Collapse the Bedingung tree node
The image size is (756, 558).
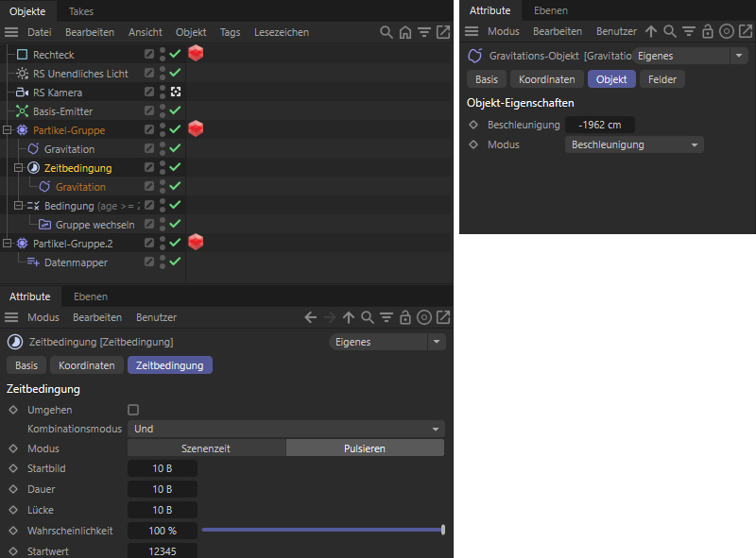click(x=18, y=205)
